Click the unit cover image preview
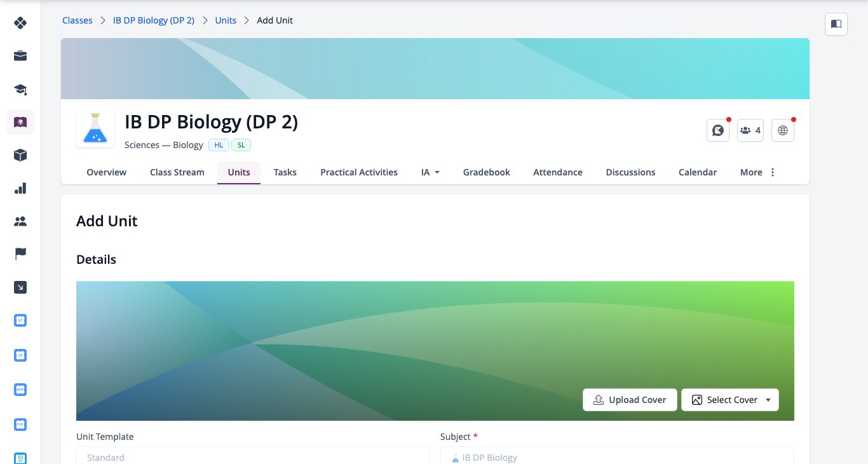This screenshot has height=464, width=868. tap(435, 351)
